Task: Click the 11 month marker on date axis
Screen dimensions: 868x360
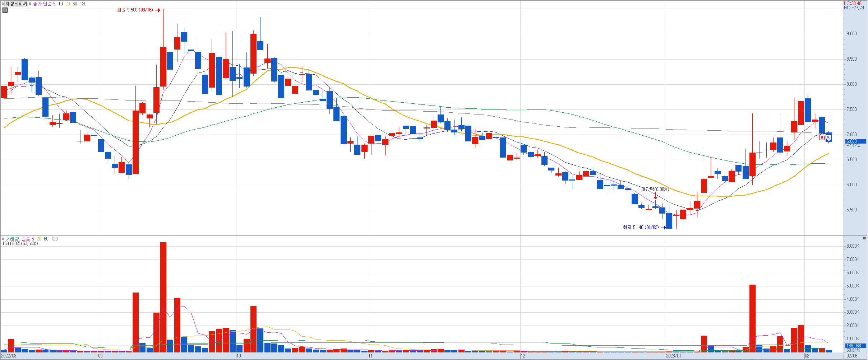Action: (370, 356)
